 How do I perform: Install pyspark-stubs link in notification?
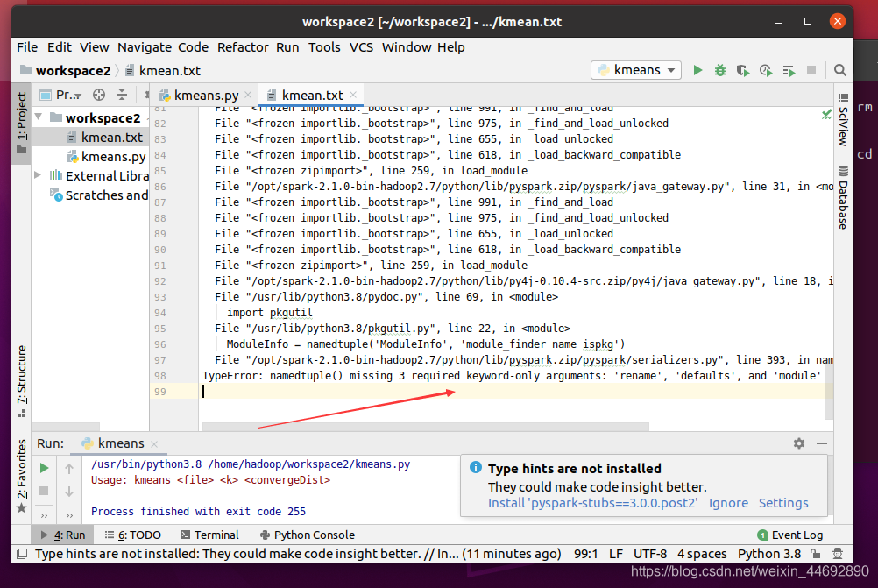point(593,503)
